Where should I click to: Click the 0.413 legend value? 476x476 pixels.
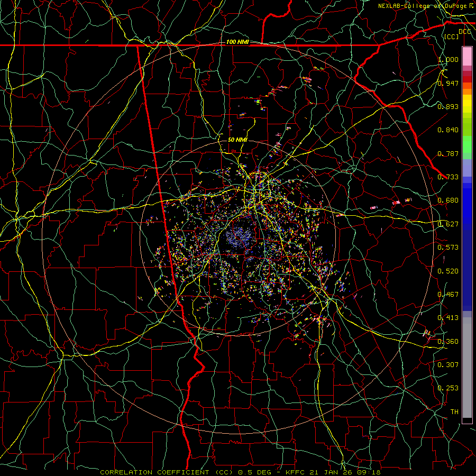tap(448, 318)
